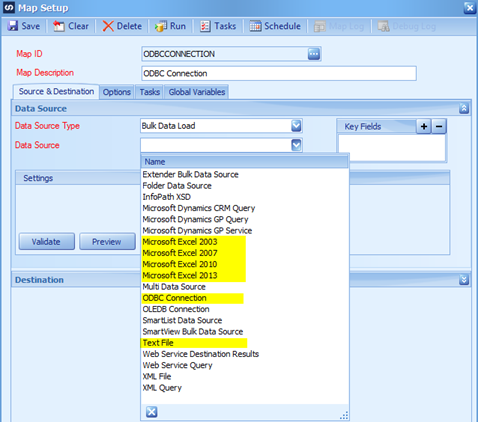
Task: Click the Map Description input field
Action: coord(279,73)
